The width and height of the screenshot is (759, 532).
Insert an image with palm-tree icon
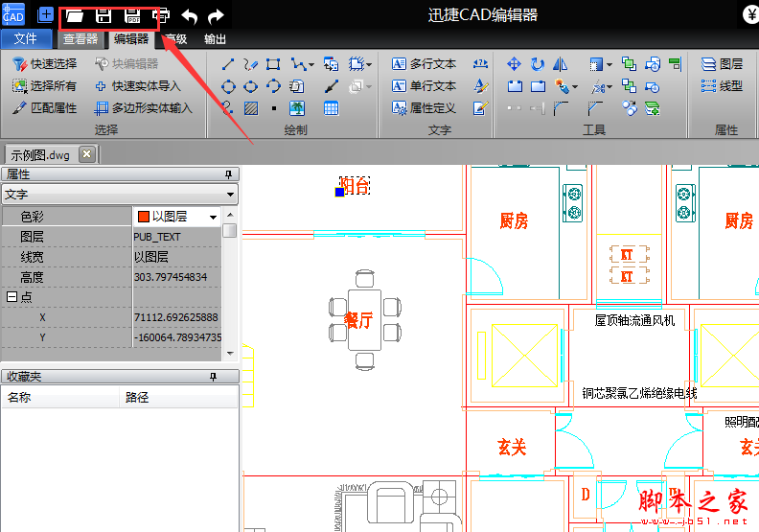297,108
